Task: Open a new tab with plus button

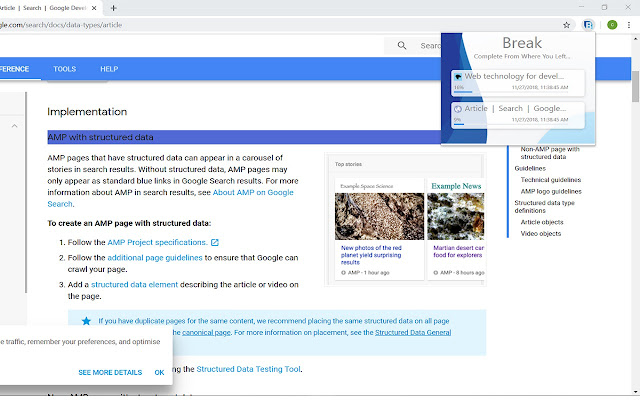Action: [x=113, y=8]
